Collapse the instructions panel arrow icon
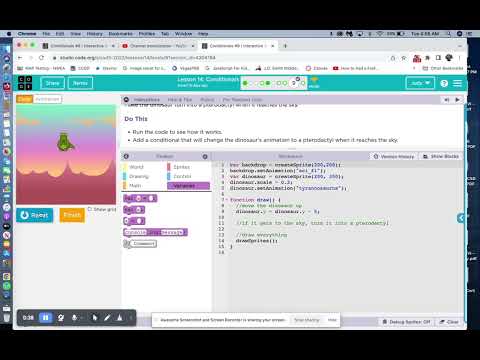This screenshot has width=480, height=360. (x=126, y=100)
